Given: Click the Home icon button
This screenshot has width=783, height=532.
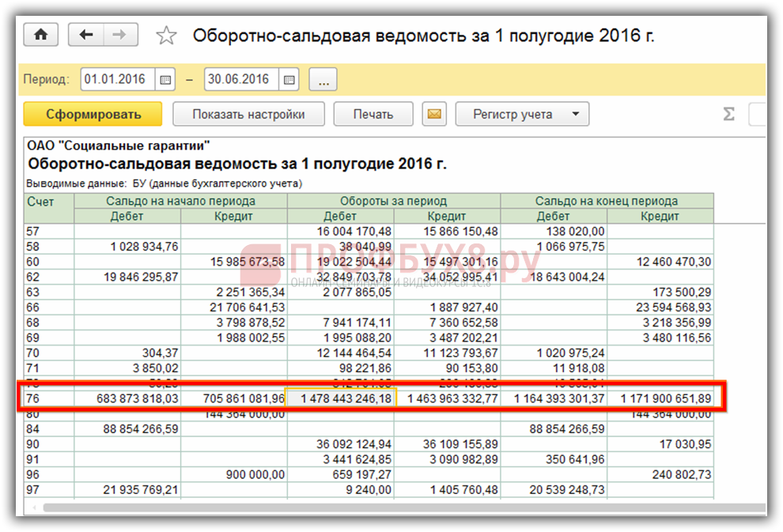Looking at the screenshot, I should 42,36.
